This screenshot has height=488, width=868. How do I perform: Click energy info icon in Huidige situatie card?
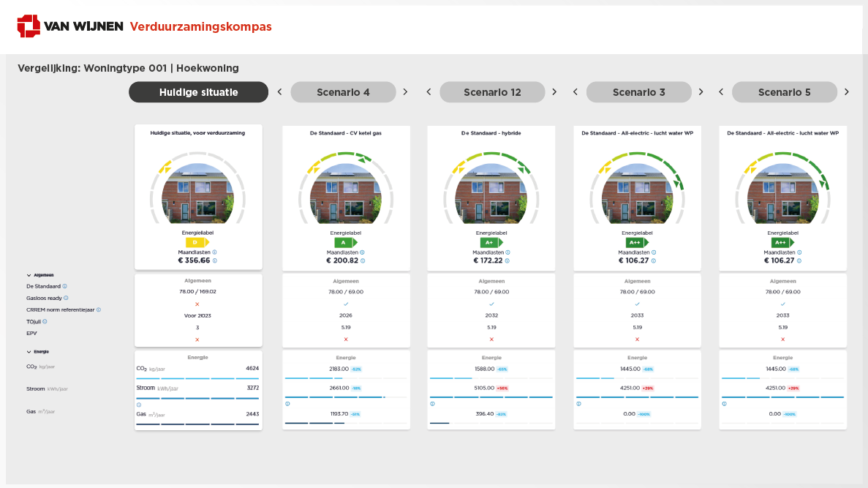[x=139, y=404]
